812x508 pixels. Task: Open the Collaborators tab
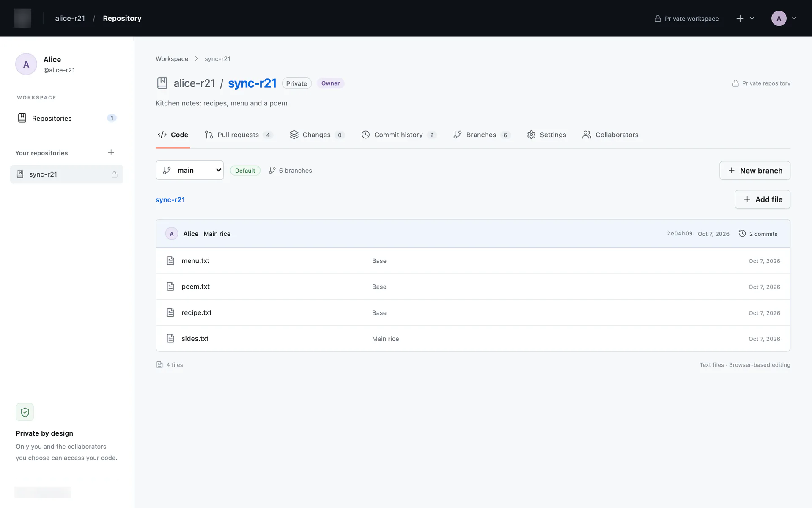click(x=610, y=135)
